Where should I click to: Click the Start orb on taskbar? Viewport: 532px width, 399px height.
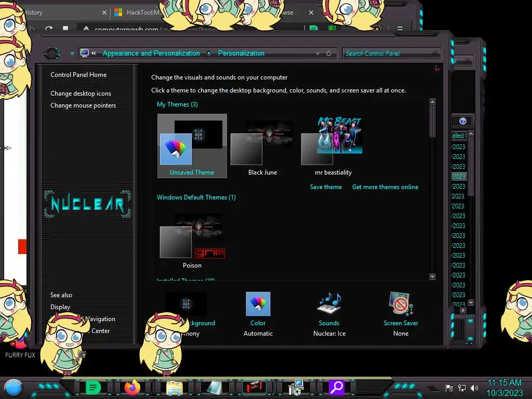coord(14,388)
